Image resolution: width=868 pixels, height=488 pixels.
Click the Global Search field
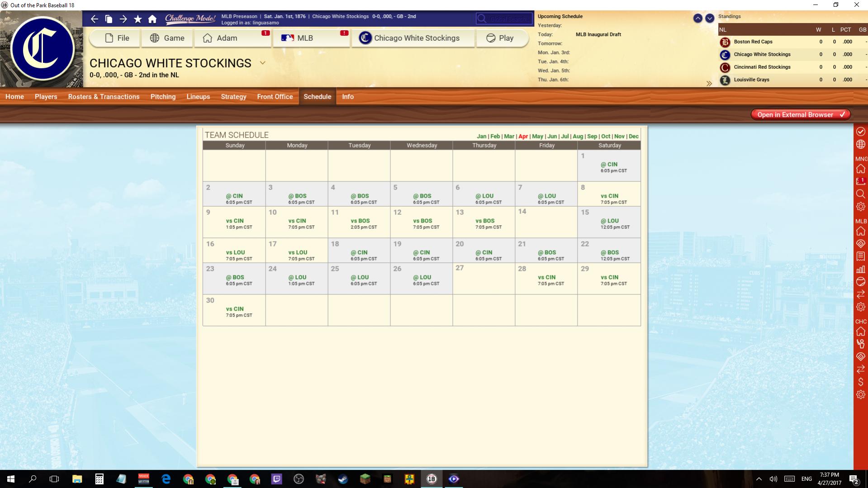tap(504, 19)
